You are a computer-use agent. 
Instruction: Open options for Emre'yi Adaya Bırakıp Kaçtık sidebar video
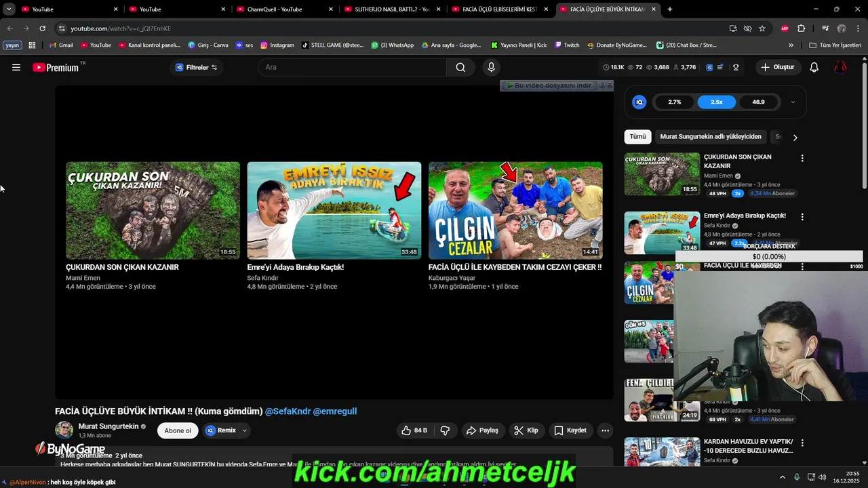[802, 217]
